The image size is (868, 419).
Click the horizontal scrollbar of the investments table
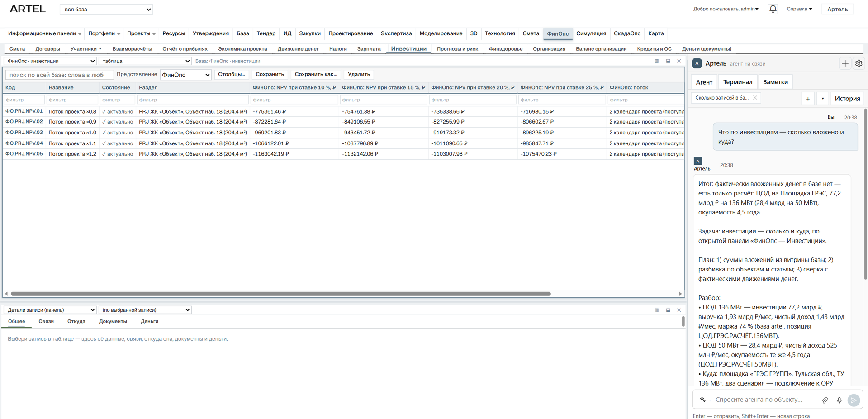point(280,294)
